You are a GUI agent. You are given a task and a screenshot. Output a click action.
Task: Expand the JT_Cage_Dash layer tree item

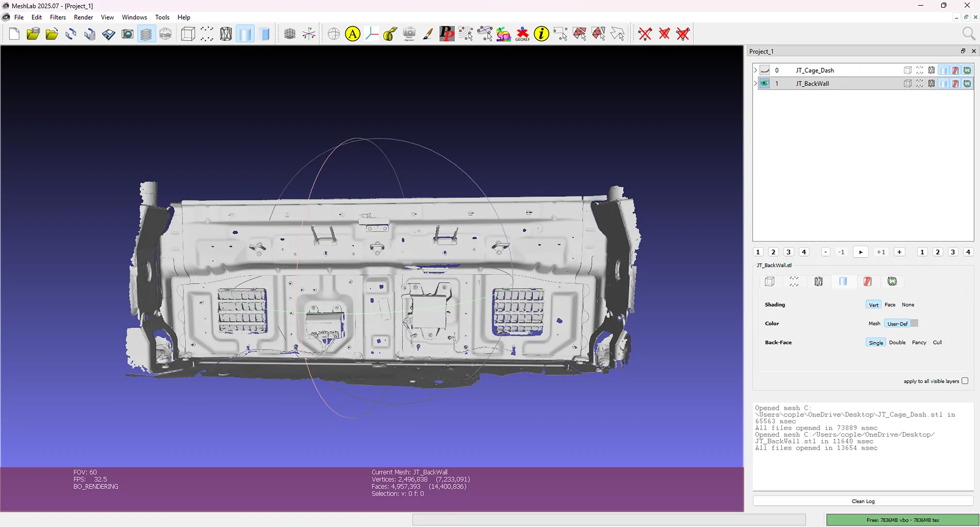756,70
